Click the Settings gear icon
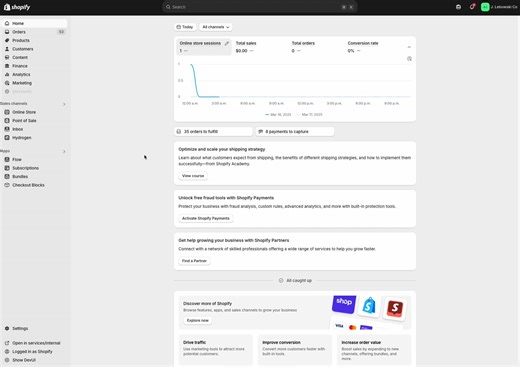Viewport: 520px width, 367px height. [x=7, y=328]
